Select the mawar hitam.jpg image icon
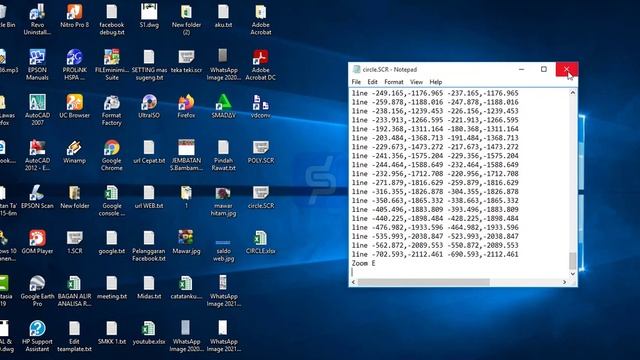 pyautogui.click(x=223, y=201)
